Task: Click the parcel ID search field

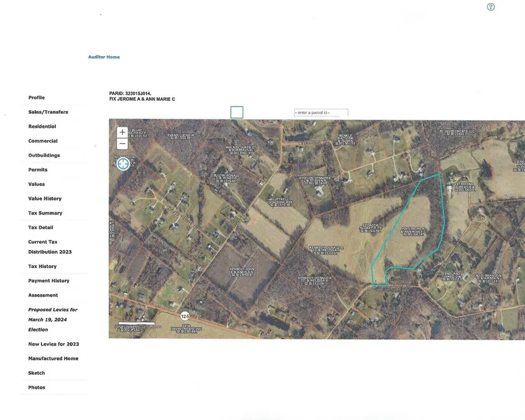Action: pyautogui.click(x=321, y=113)
